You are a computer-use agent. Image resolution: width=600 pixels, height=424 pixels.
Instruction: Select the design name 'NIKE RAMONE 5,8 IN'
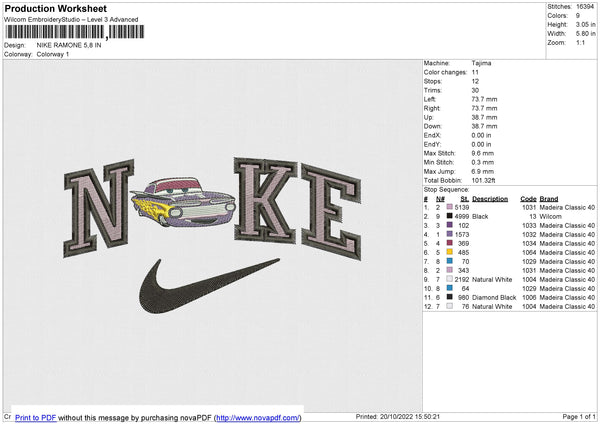[69, 45]
